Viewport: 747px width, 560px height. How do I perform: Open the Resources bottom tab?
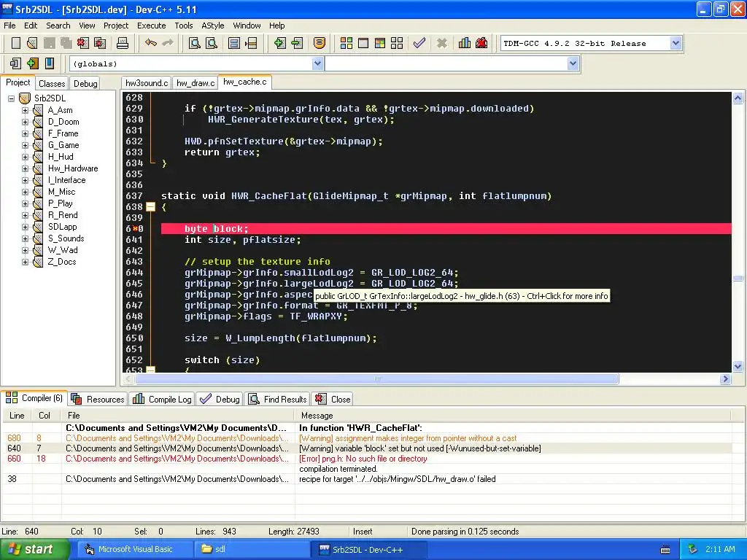(x=98, y=399)
